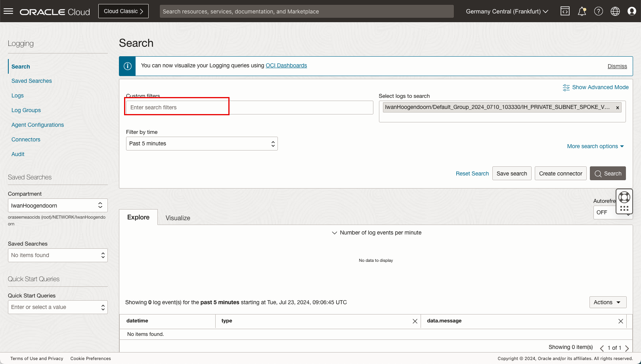
Task: Go to next results page
Action: (x=627, y=348)
